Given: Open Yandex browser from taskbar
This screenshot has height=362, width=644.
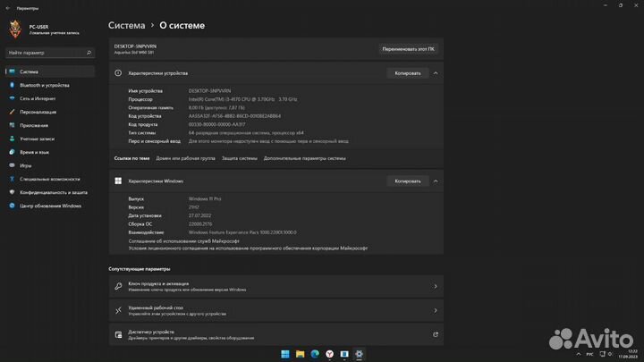Looking at the screenshot, I should coord(330,354).
